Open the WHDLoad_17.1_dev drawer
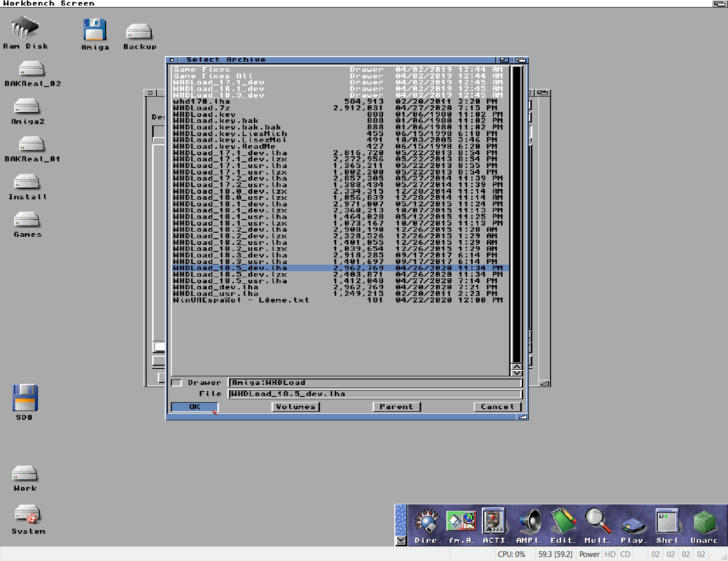Screen dimensions: 728x561 pyautogui.click(x=340, y=82)
